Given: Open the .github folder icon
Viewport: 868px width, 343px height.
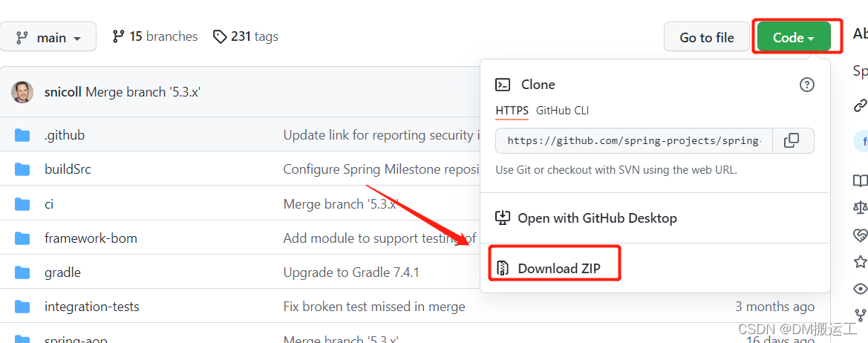Looking at the screenshot, I should [x=22, y=135].
